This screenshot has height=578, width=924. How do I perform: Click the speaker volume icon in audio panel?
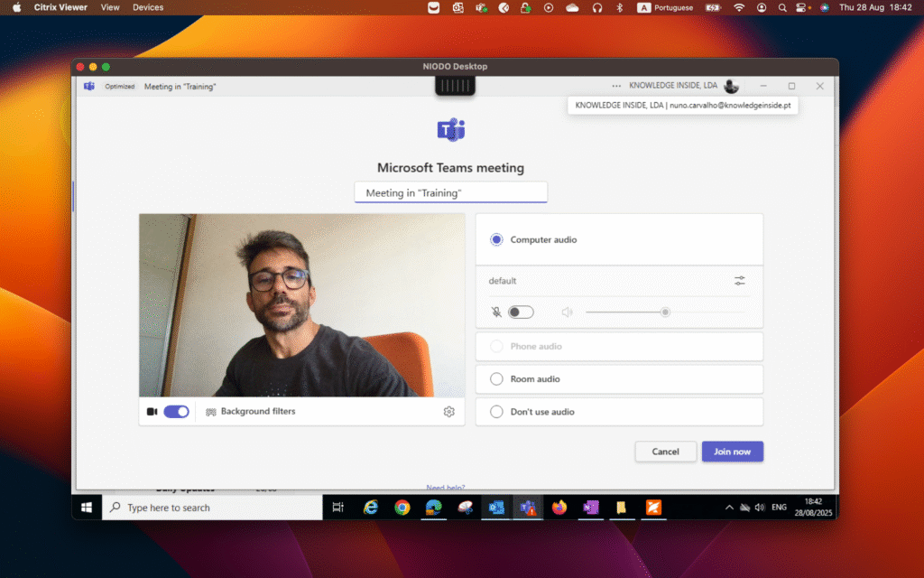tap(567, 312)
